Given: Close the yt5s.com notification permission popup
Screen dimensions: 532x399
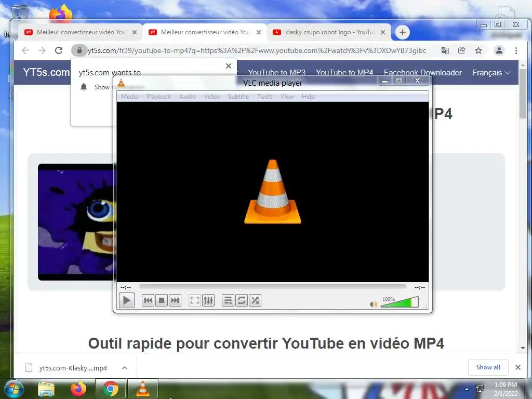Looking at the screenshot, I should coord(229,66).
